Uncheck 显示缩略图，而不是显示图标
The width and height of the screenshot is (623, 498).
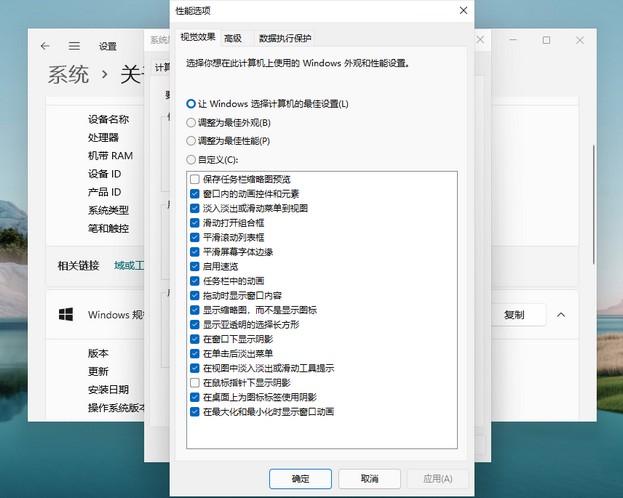(195, 310)
